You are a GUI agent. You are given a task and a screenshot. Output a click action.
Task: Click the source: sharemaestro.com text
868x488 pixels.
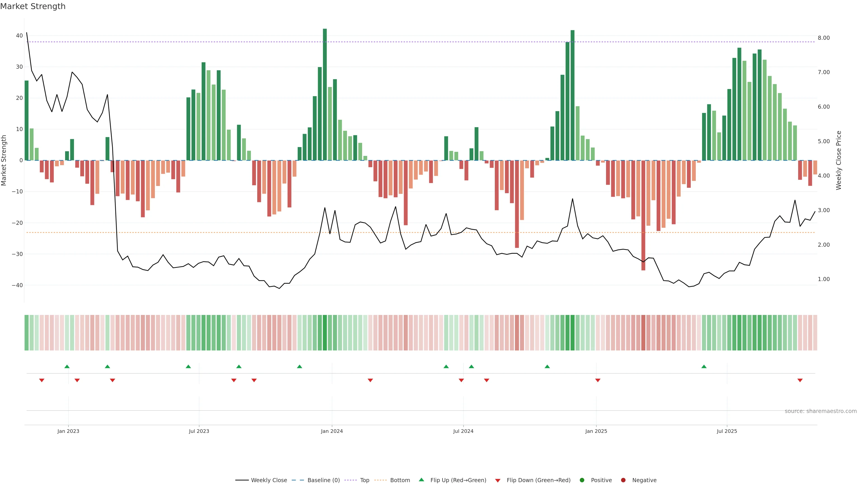[x=821, y=411]
